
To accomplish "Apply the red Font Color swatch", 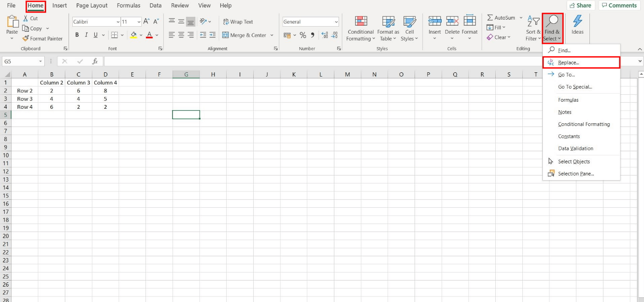I will 149,35.
